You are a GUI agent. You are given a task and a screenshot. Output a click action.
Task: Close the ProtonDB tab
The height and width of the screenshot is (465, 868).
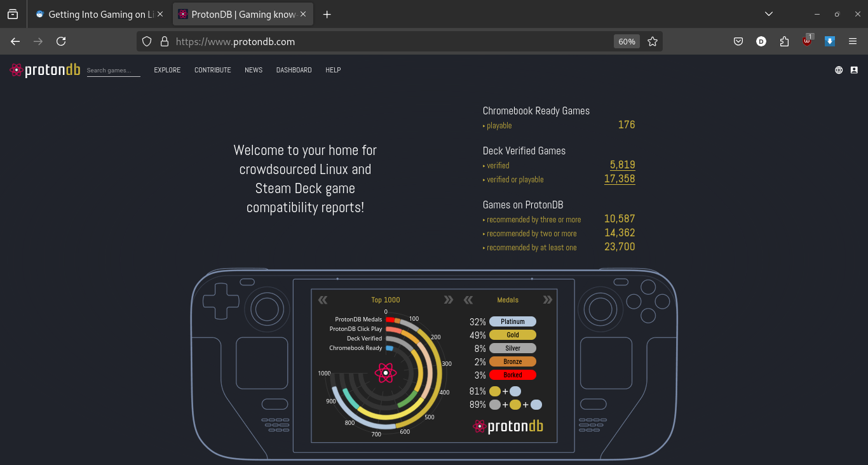(303, 14)
